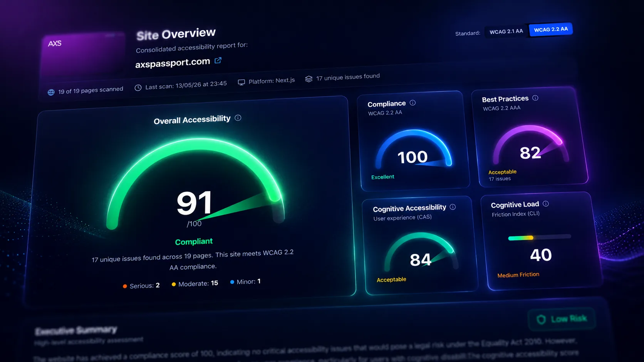Click the Site Overview heading
This screenshot has width=644, height=362.
176,34
